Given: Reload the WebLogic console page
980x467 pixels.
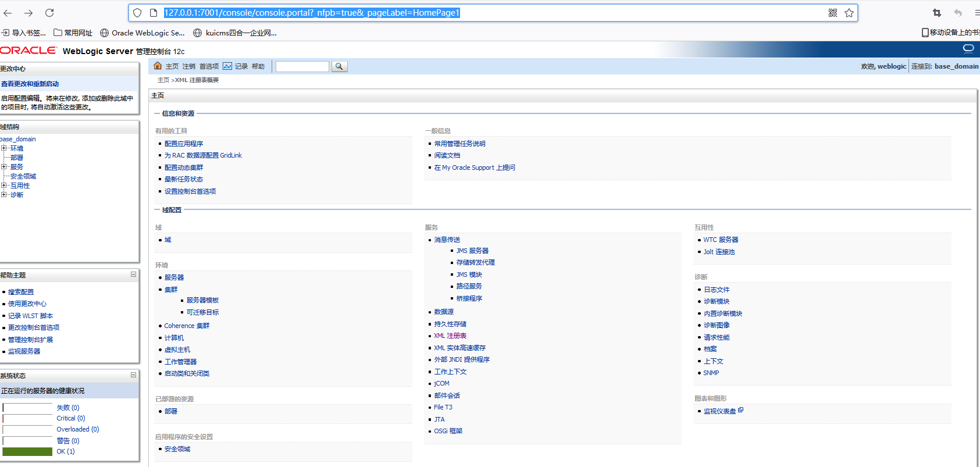Looking at the screenshot, I should pyautogui.click(x=49, y=13).
